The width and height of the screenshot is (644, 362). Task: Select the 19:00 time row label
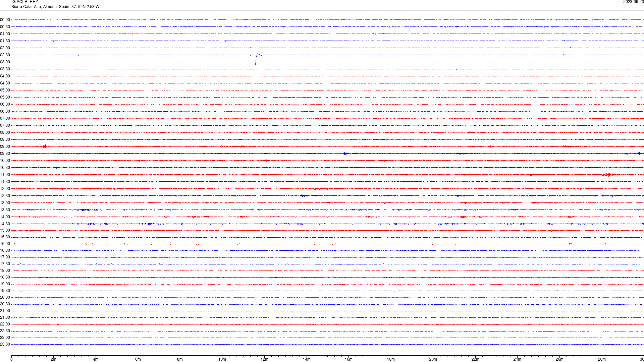pos(5,284)
